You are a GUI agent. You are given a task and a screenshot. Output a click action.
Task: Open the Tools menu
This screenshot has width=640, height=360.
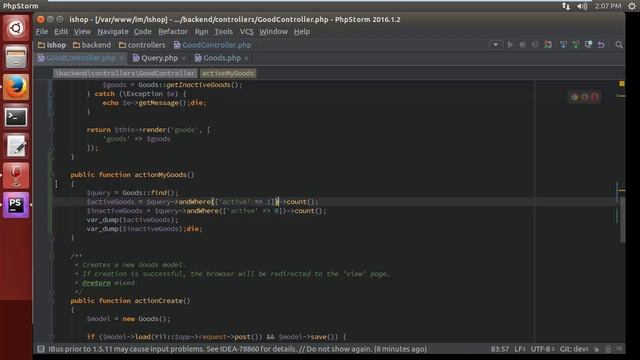(223, 31)
